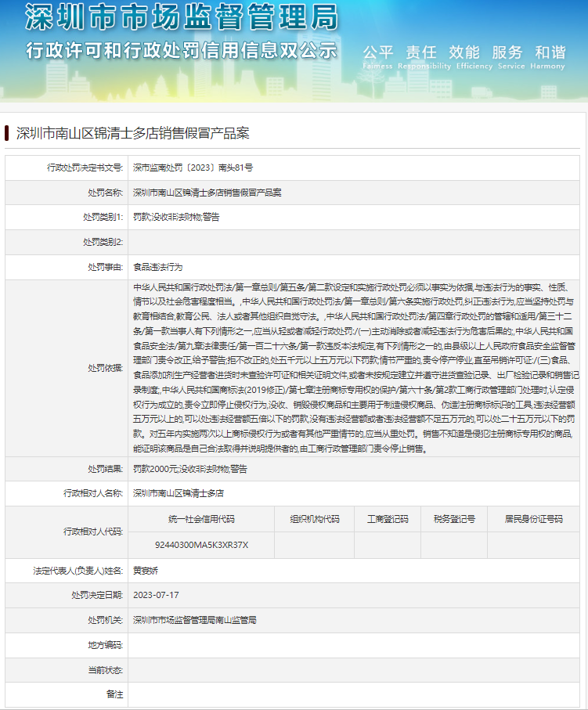Click the decision date 2023-07-17

point(156,595)
